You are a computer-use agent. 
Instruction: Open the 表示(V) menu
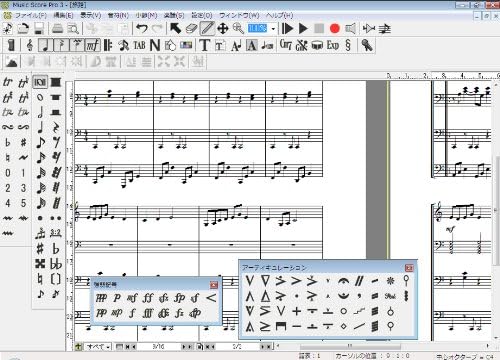coord(90,15)
